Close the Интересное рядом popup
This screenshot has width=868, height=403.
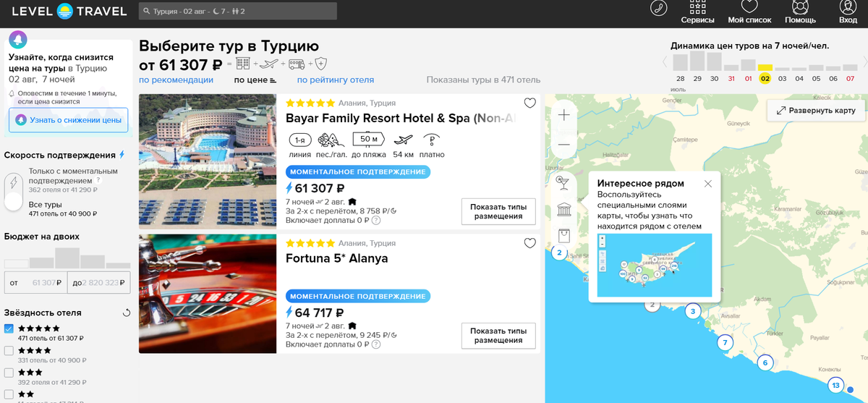pyautogui.click(x=708, y=184)
